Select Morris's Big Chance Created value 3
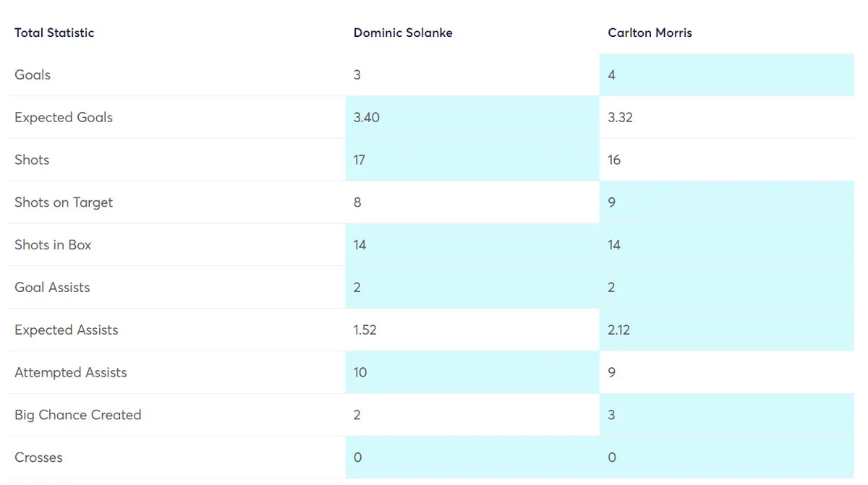Screen dimensions: 868x485 coord(612,416)
